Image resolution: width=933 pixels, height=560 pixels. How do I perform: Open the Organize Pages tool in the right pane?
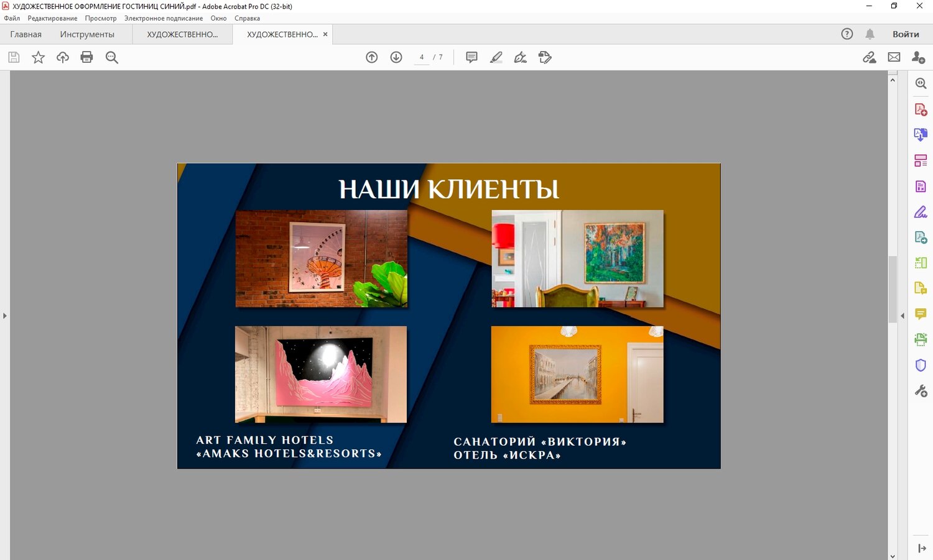[x=921, y=160]
